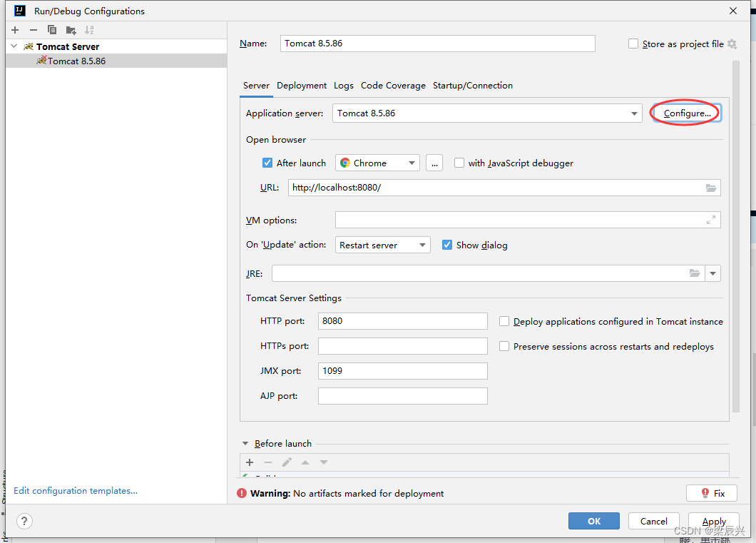Click the HTTP port field
Viewport: 756px width, 543px height.
point(402,321)
